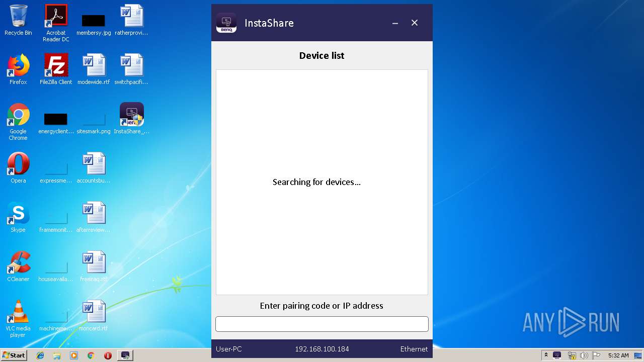Click 'Enter pairing code or IP address' label
The width and height of the screenshot is (644, 362).
coord(321,306)
